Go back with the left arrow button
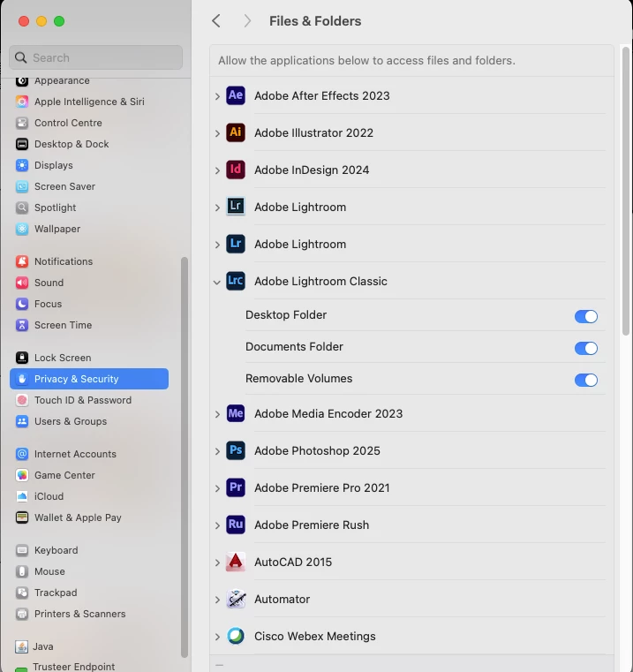633x672 pixels. point(216,20)
